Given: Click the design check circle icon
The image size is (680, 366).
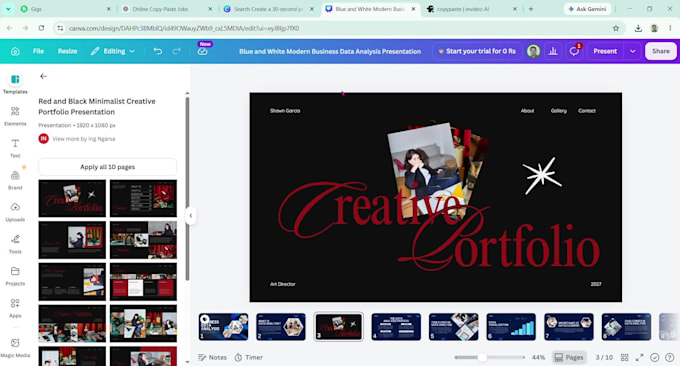Looking at the screenshot, I should tap(655, 357).
